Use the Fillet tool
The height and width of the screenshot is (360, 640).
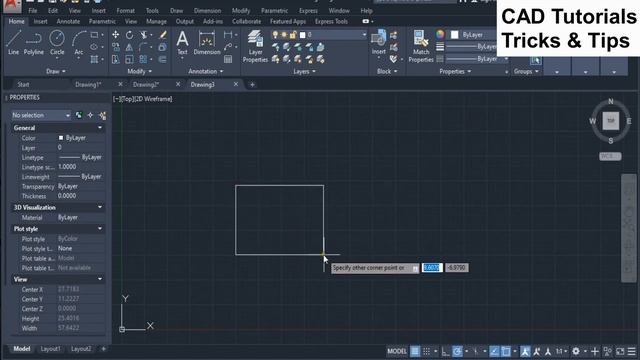pyautogui.click(x=143, y=47)
